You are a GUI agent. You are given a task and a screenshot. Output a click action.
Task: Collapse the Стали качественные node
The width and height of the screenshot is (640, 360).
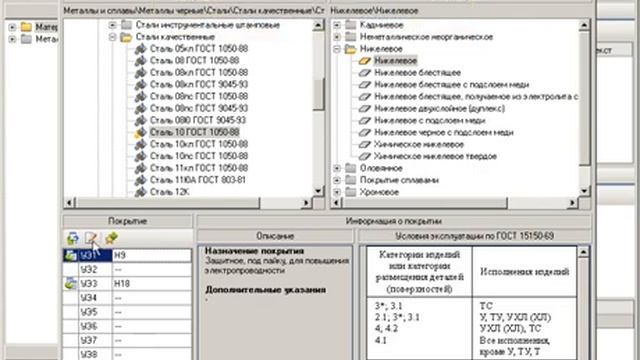(112, 37)
